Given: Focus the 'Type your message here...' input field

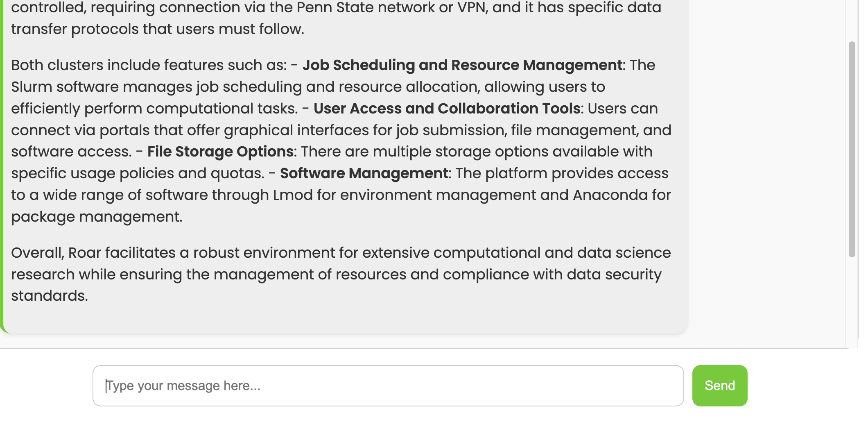Looking at the screenshot, I should 388,386.
